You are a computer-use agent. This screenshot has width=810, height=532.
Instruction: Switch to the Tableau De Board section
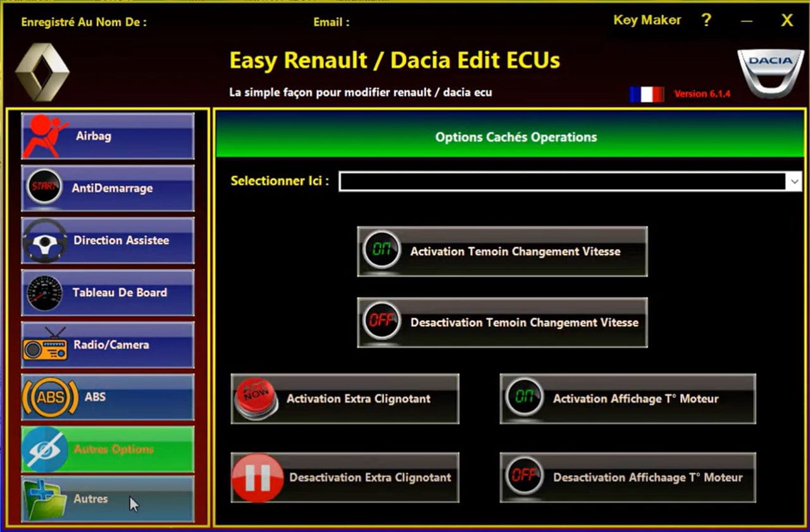tap(120, 293)
